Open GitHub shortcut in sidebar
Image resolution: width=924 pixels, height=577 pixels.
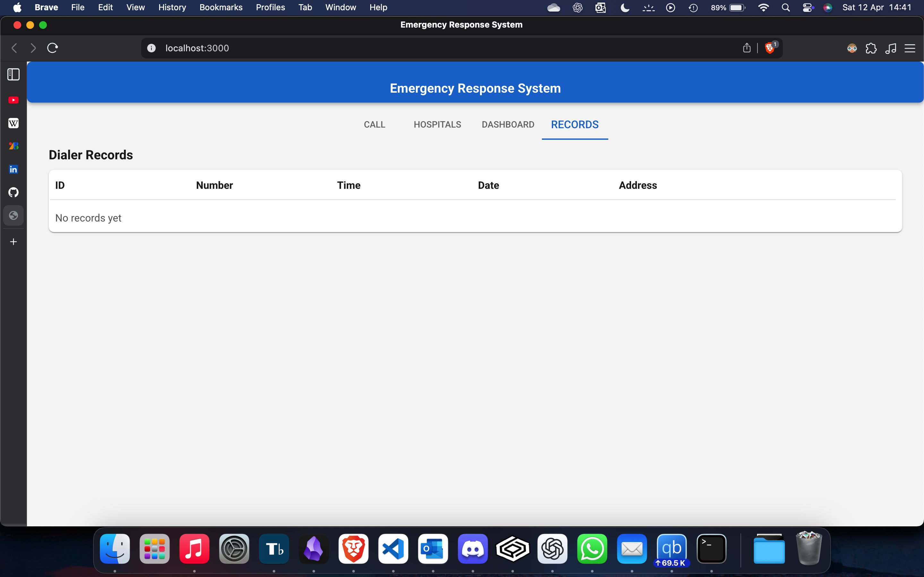[x=13, y=192]
